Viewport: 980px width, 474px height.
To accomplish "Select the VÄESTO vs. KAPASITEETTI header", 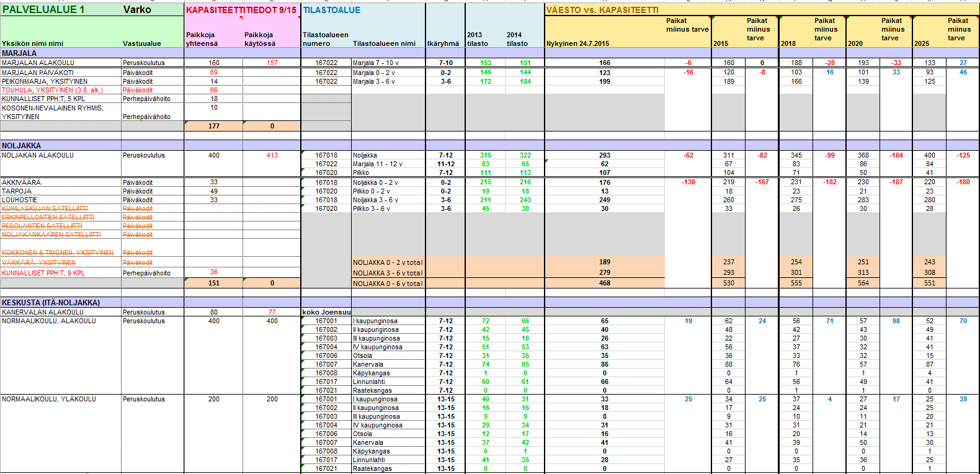I will click(x=602, y=10).
